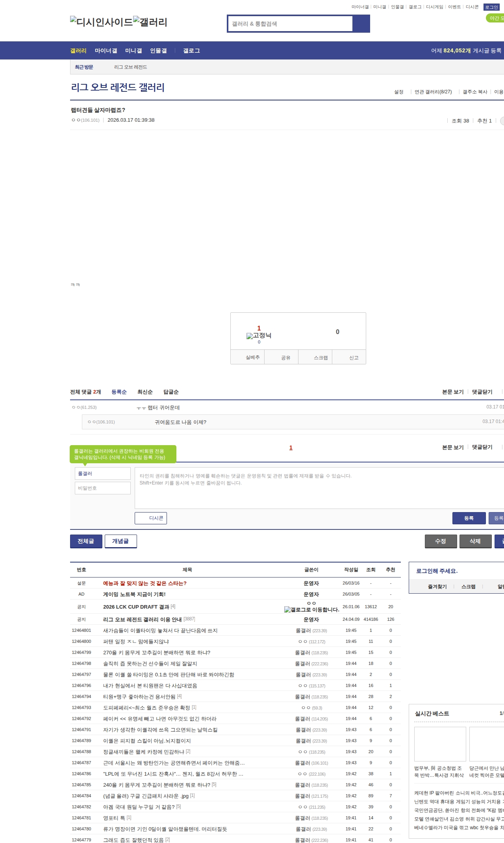Viewport: 504px width, 843px height.
Task: Open the 디시콘 picker in the comment form
Action: coord(151,518)
